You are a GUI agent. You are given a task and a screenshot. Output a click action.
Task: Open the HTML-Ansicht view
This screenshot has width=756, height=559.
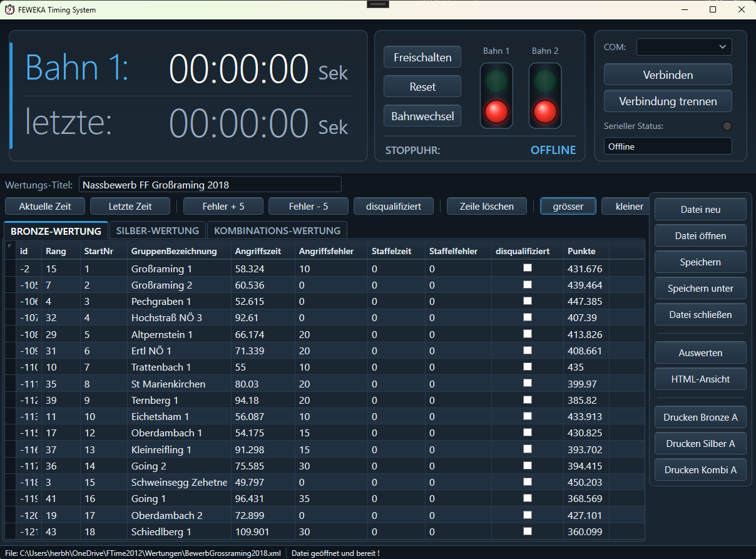tap(700, 379)
